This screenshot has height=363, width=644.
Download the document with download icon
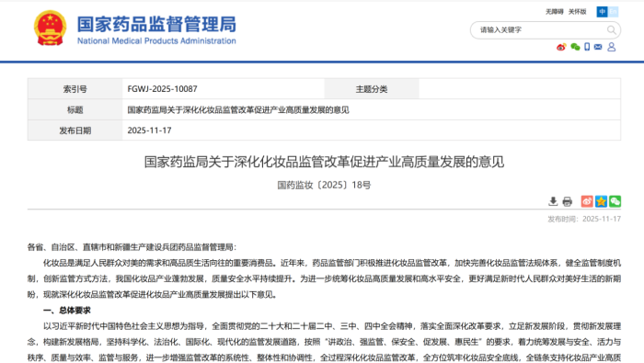(553, 201)
